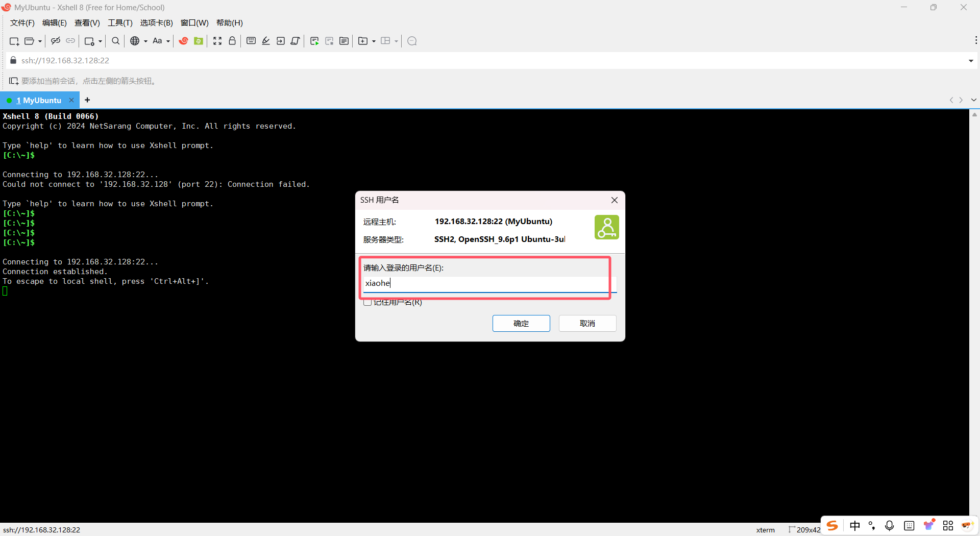Click the 取消 cancel button
This screenshot has width=980, height=536.
click(587, 323)
